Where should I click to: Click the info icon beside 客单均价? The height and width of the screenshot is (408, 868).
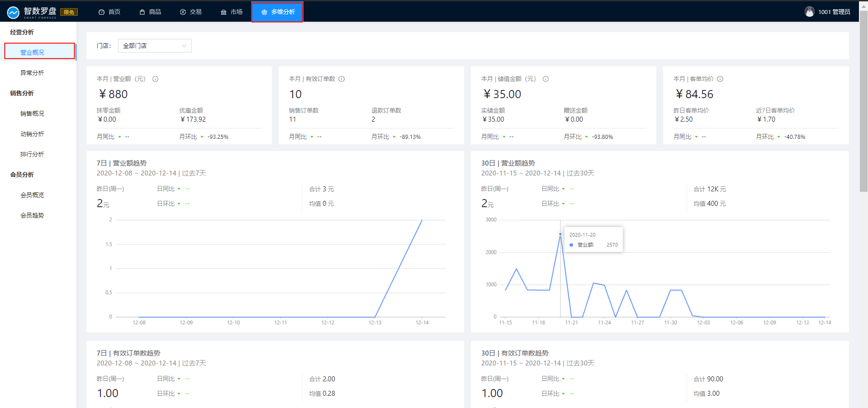click(720, 79)
